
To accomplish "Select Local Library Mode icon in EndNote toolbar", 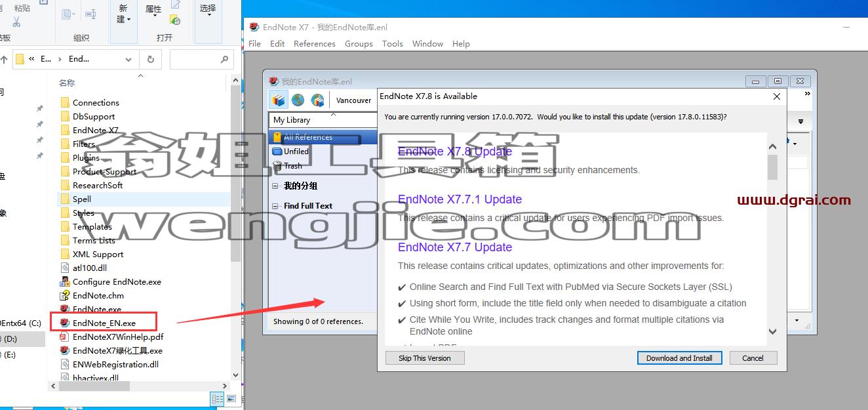I will [x=279, y=100].
